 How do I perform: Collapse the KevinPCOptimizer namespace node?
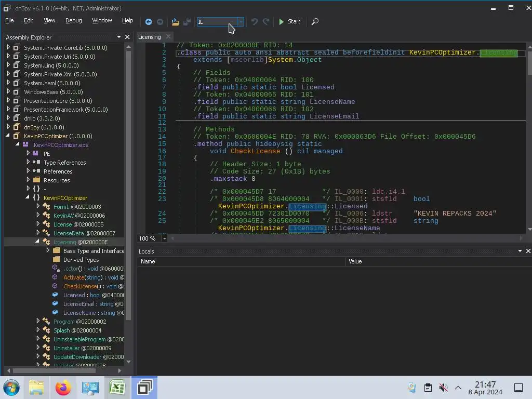[x=28, y=198]
